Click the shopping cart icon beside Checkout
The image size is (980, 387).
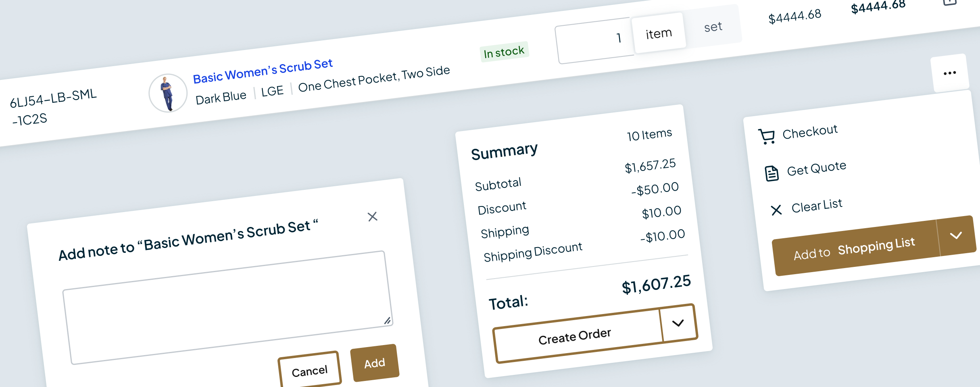point(766,136)
